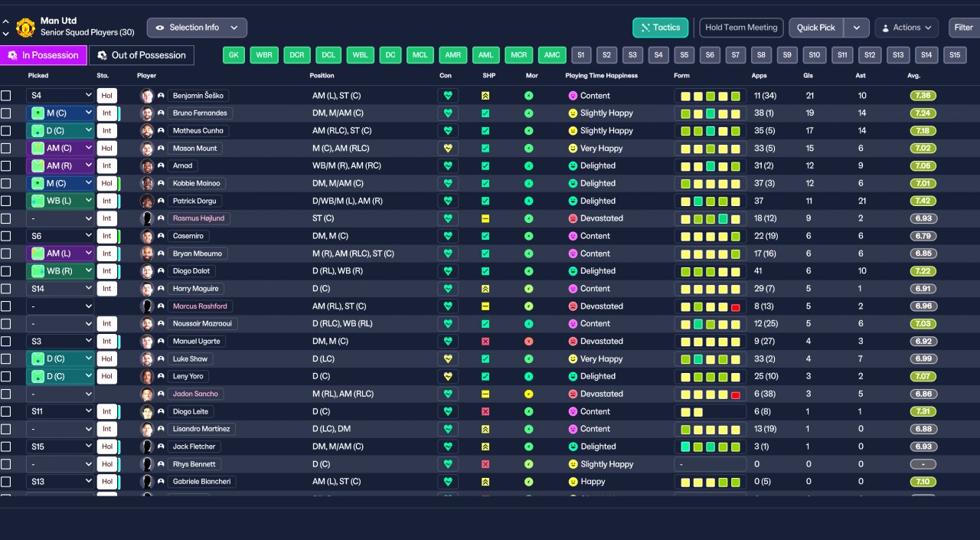Click the sharpness icon for Harry Maguire
Image resolution: width=980 pixels, height=540 pixels.
tap(485, 289)
